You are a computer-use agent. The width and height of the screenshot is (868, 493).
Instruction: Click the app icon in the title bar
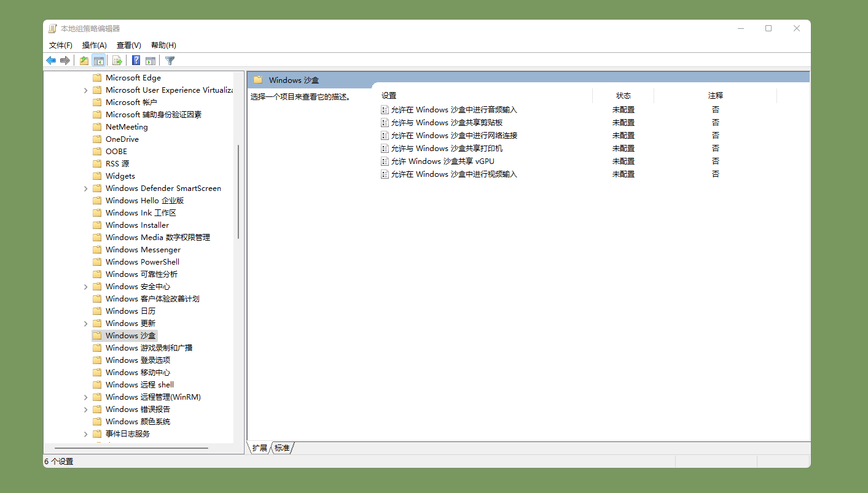pos(53,29)
